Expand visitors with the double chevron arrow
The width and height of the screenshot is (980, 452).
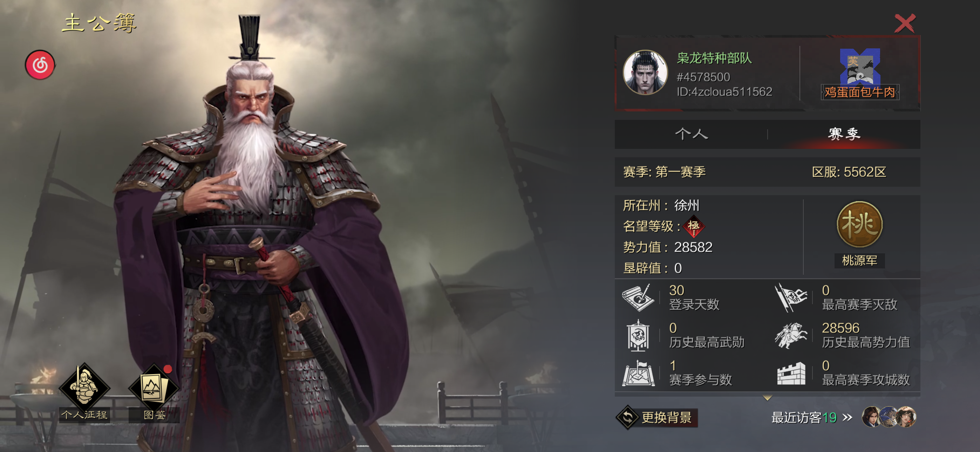pyautogui.click(x=847, y=418)
